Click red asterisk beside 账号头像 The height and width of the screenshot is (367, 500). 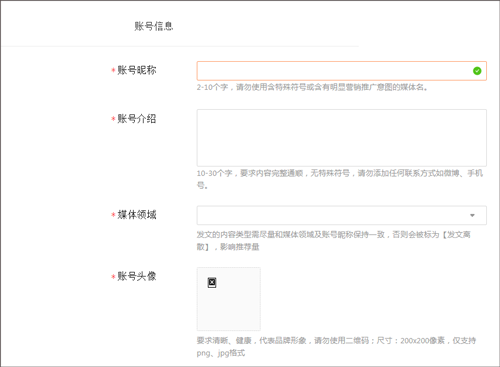[113, 276]
